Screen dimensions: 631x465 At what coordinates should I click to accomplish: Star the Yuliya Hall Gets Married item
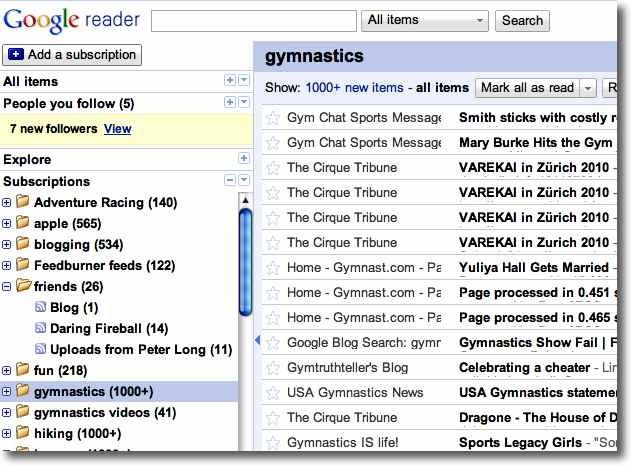point(272,268)
